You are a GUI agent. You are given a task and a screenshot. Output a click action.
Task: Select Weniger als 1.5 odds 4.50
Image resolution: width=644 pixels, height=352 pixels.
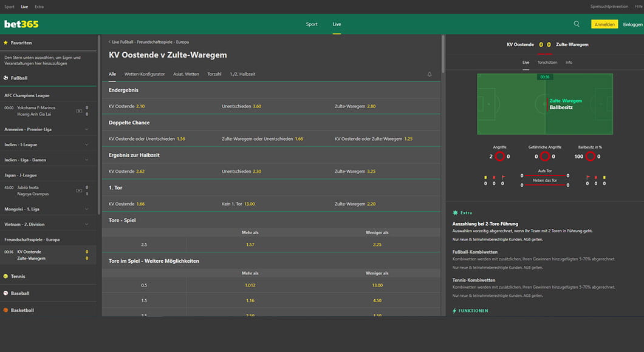pyautogui.click(x=377, y=300)
